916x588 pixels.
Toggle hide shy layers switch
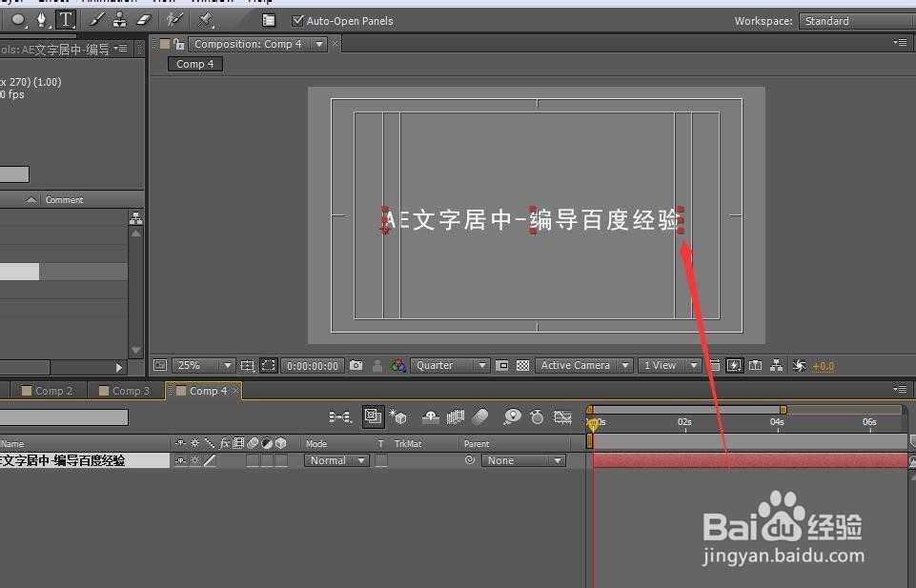[x=431, y=416]
